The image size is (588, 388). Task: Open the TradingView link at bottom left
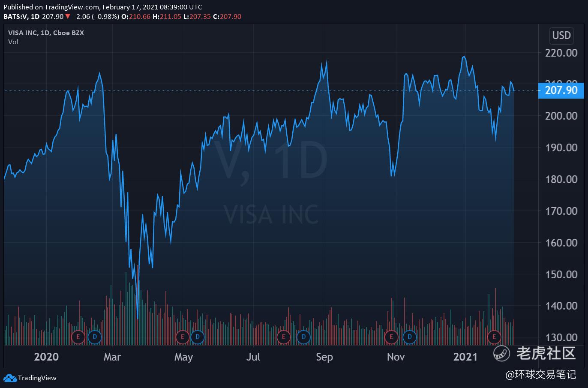30,378
